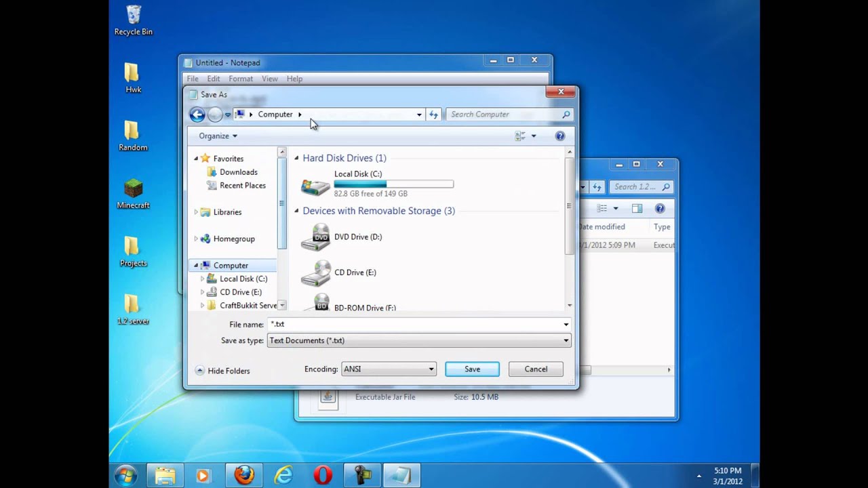Launch the Minecraft desktop shortcut
This screenshot has width=868, height=488.
click(x=133, y=195)
